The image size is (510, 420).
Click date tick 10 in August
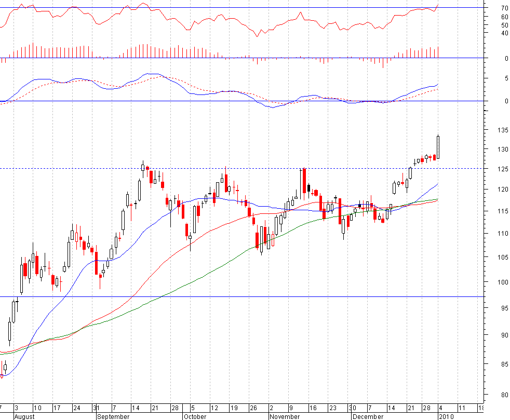pos(37,408)
